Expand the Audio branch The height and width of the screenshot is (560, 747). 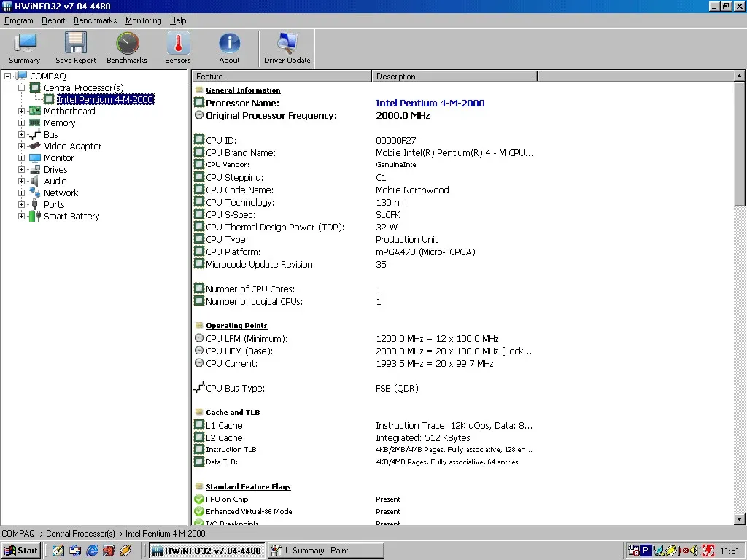click(21, 181)
